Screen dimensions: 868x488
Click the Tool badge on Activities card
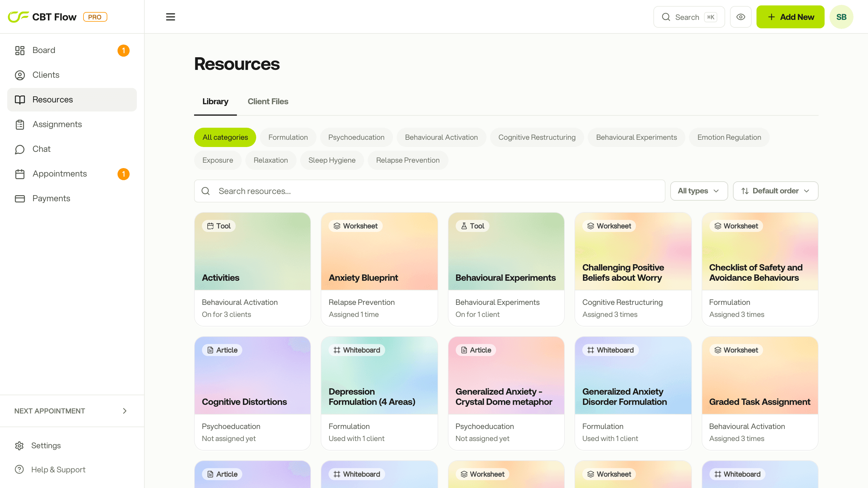tap(219, 226)
